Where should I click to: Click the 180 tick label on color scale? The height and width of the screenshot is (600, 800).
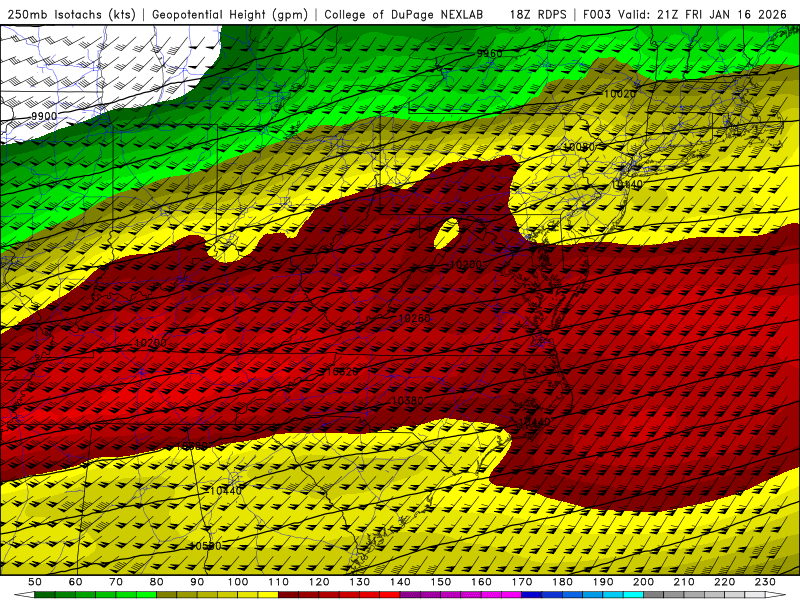click(563, 582)
